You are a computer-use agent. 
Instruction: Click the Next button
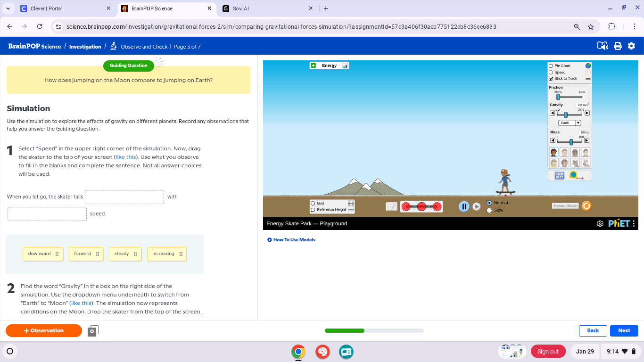point(624,330)
